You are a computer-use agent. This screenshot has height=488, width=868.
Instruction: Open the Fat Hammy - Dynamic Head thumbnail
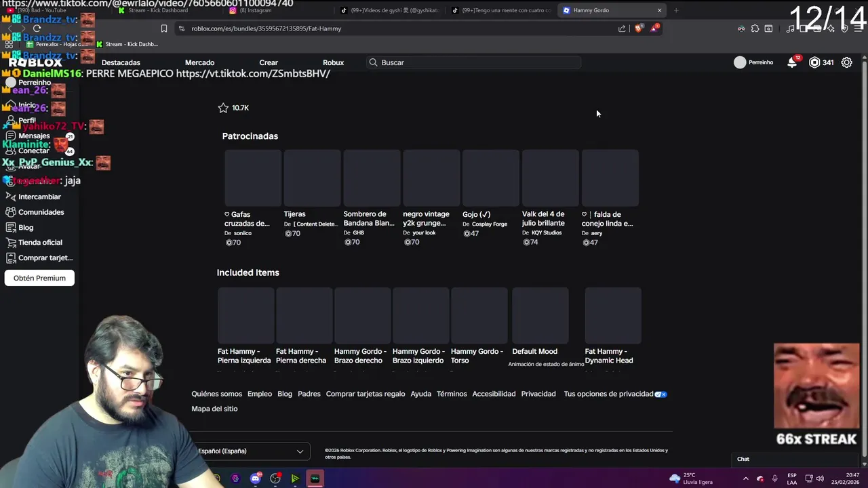613,316
